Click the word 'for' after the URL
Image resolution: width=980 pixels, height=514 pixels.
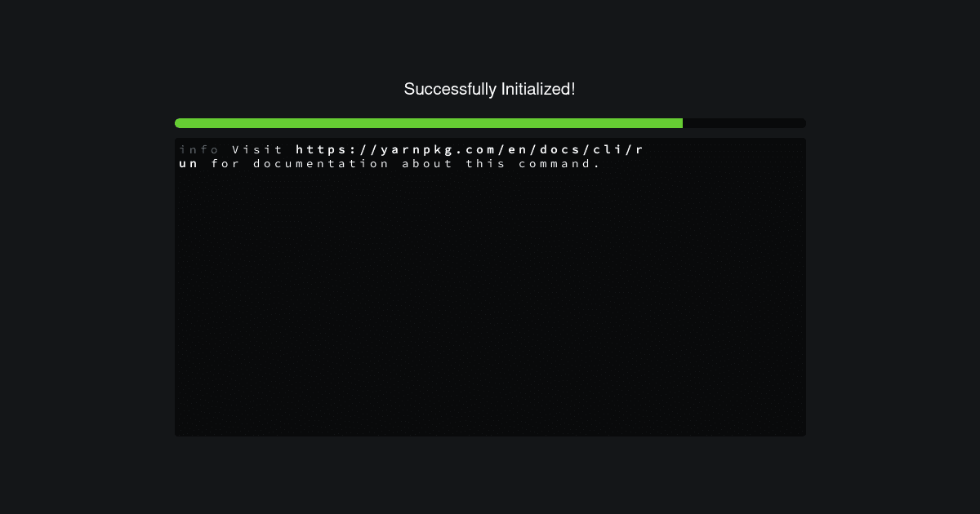click(x=225, y=164)
